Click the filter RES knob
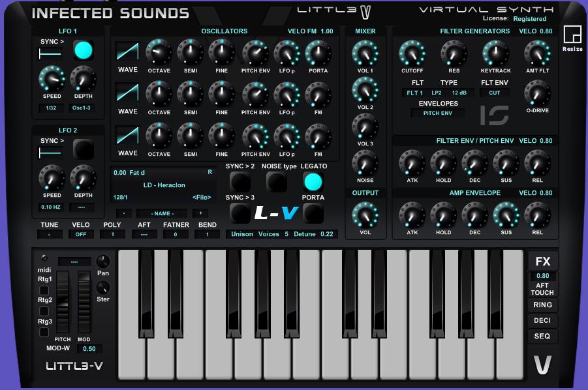588x390 pixels. pyautogui.click(x=454, y=53)
